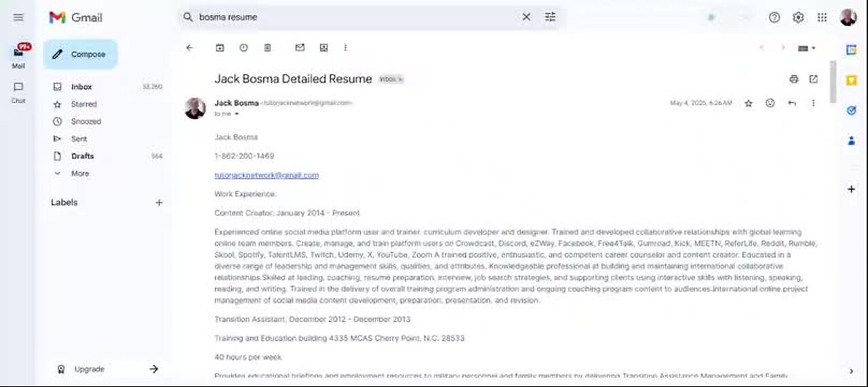The height and width of the screenshot is (387, 868).
Task: Open the Drafts folder
Action: (83, 156)
